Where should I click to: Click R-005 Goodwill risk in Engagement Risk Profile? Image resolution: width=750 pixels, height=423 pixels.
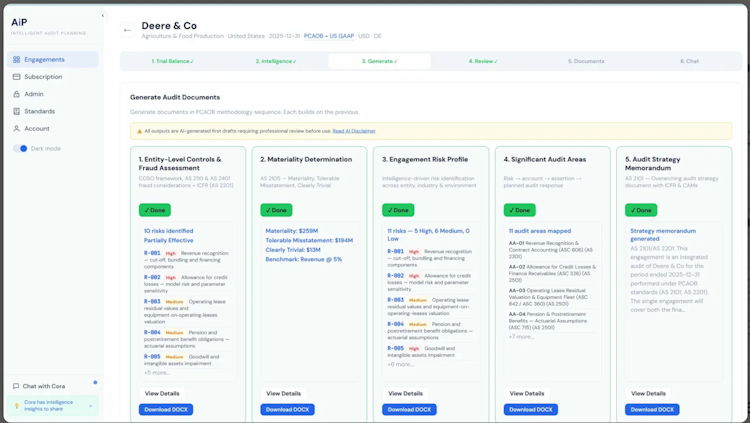pyautogui.click(x=430, y=352)
